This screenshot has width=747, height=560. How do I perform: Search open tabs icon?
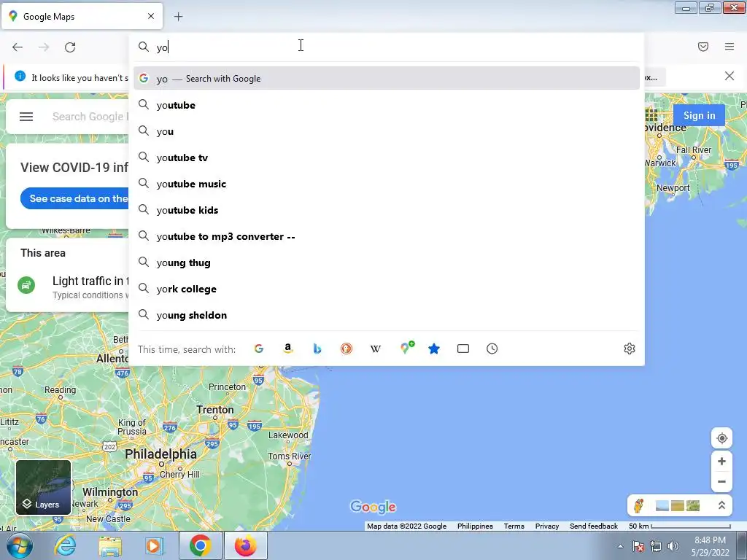point(463,349)
